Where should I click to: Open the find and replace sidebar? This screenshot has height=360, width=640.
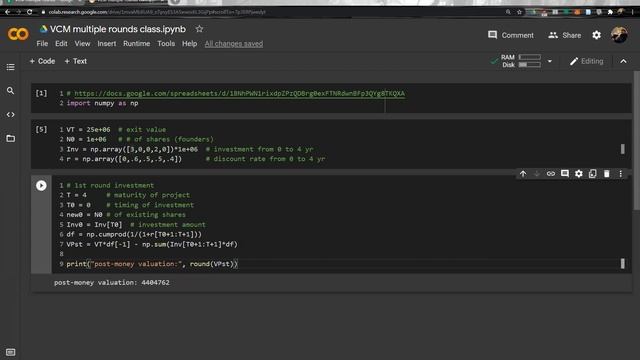pyautogui.click(x=11, y=91)
